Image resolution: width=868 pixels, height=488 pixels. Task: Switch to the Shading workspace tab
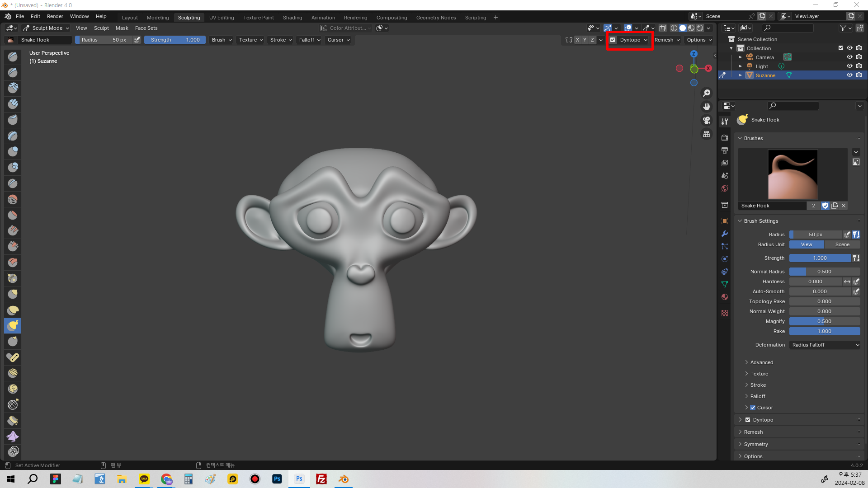[x=292, y=18]
